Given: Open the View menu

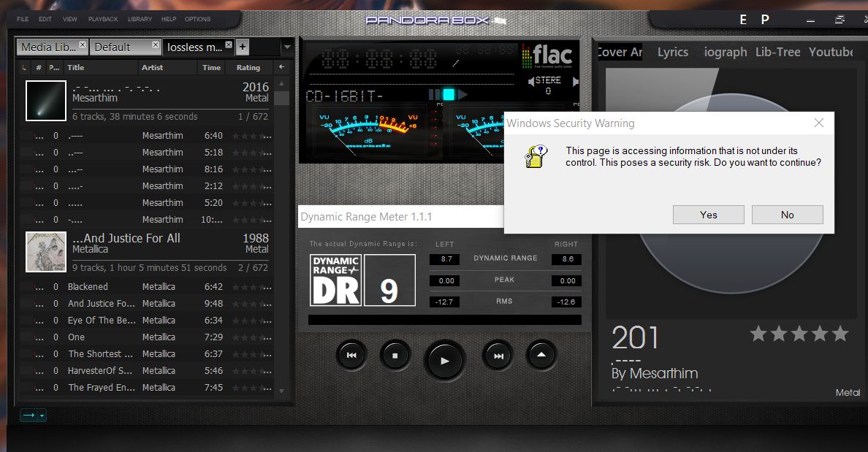Looking at the screenshot, I should pyautogui.click(x=69, y=19).
